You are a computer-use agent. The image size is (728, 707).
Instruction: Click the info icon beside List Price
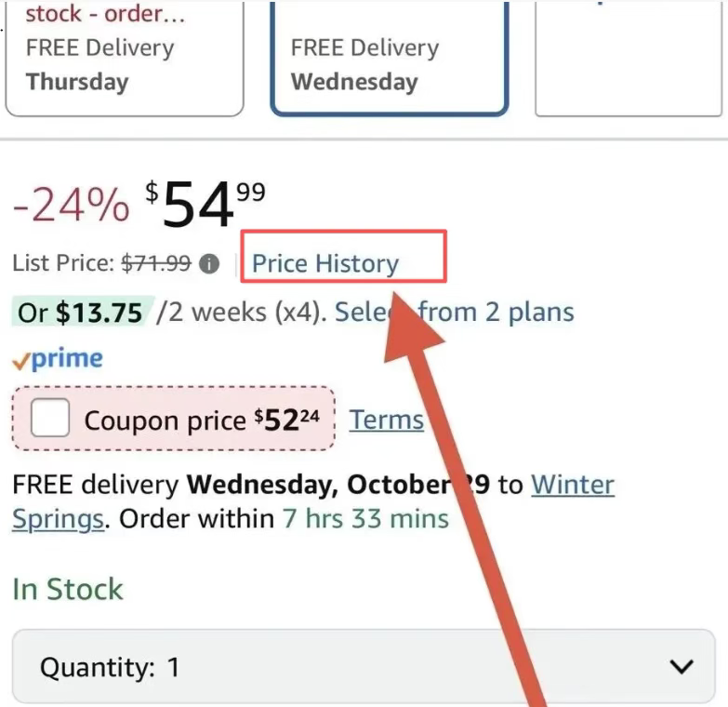click(x=211, y=264)
